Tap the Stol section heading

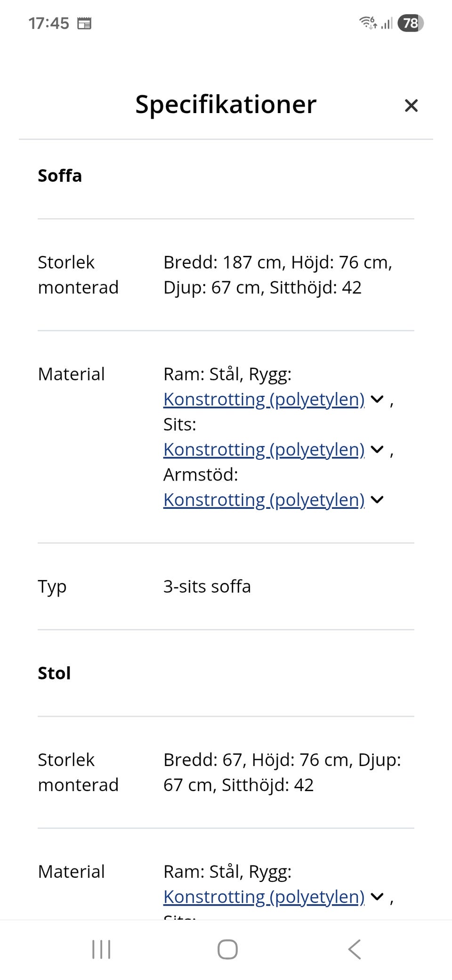(54, 673)
